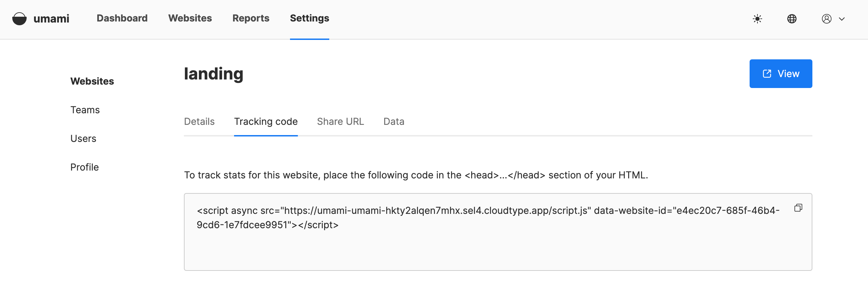
Task: Open the Share URL tab
Action: coord(341,121)
